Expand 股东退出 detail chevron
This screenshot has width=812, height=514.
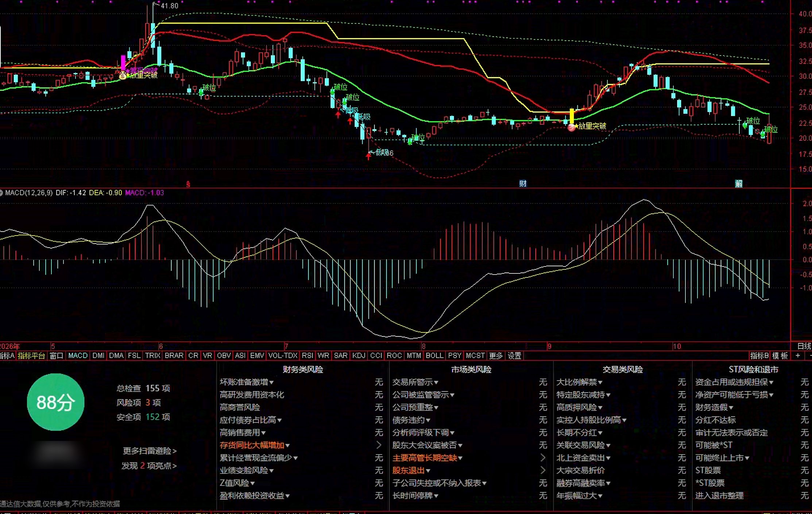click(x=543, y=470)
